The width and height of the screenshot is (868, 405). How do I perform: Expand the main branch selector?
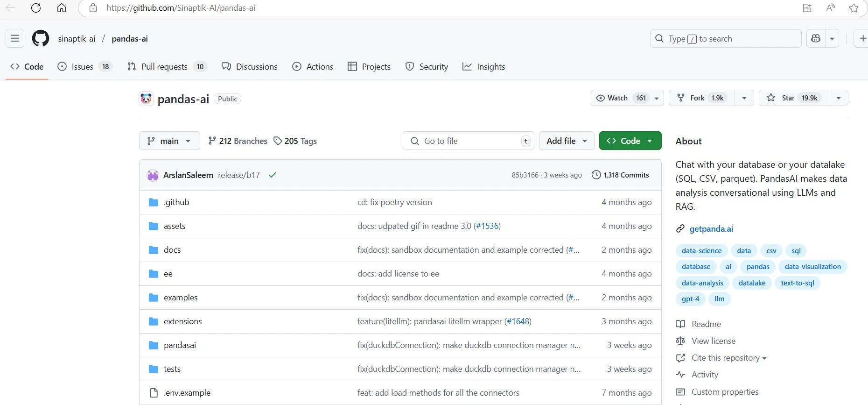[169, 141]
